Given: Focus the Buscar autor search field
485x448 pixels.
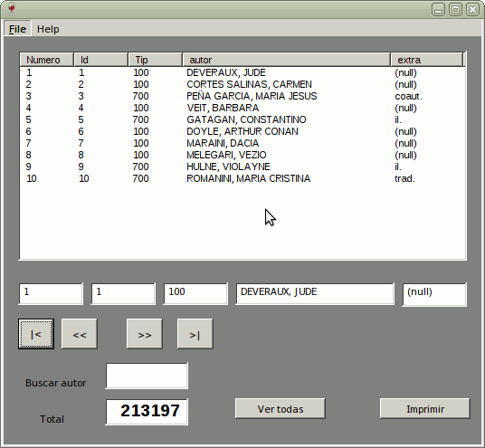Looking at the screenshot, I should [x=147, y=376].
